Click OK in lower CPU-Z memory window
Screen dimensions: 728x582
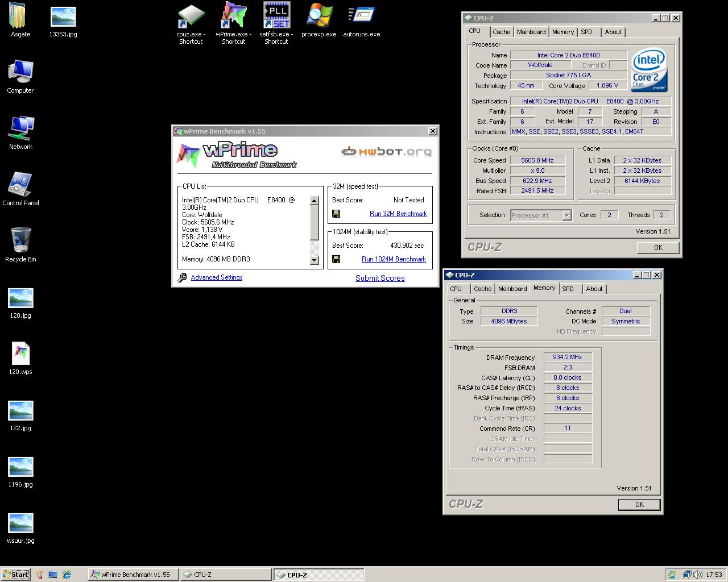point(639,504)
